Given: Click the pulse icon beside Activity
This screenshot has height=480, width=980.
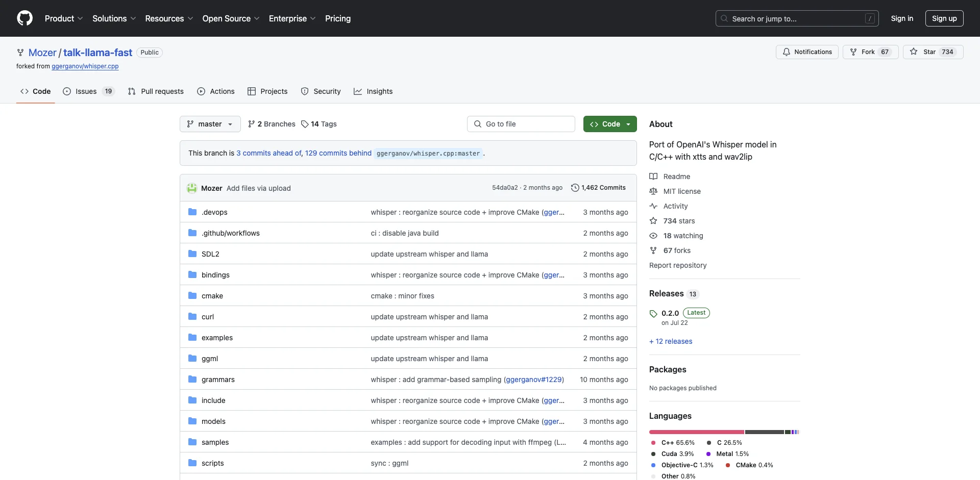Looking at the screenshot, I should pos(653,206).
